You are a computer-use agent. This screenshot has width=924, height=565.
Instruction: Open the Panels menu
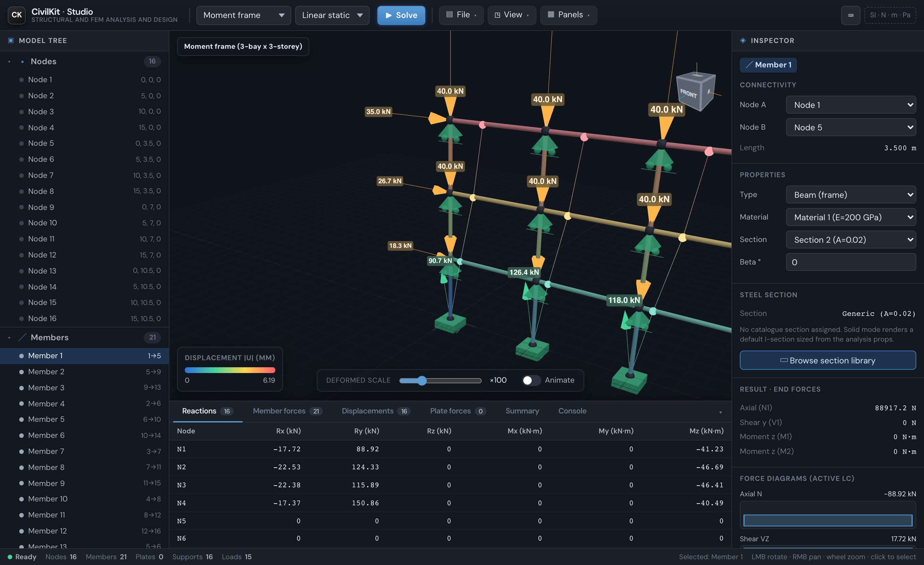pos(569,15)
